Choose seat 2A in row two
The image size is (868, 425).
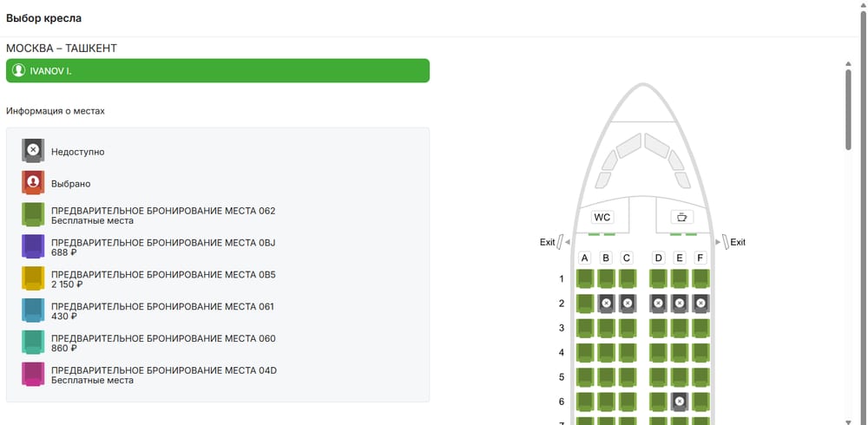pyautogui.click(x=584, y=304)
